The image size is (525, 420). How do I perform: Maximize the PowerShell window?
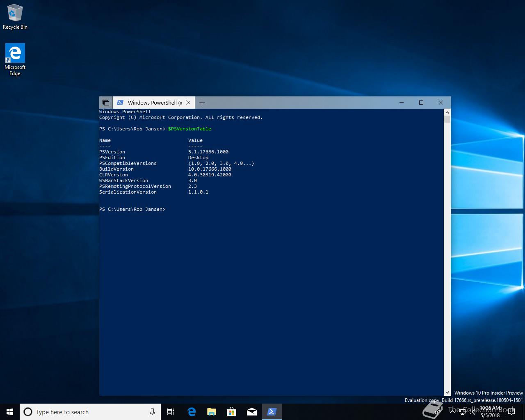[421, 103]
